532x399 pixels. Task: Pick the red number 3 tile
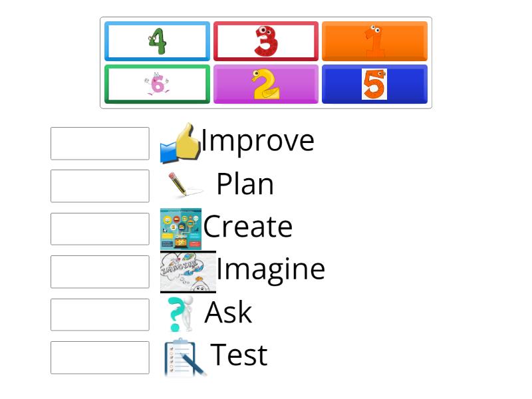266,41
